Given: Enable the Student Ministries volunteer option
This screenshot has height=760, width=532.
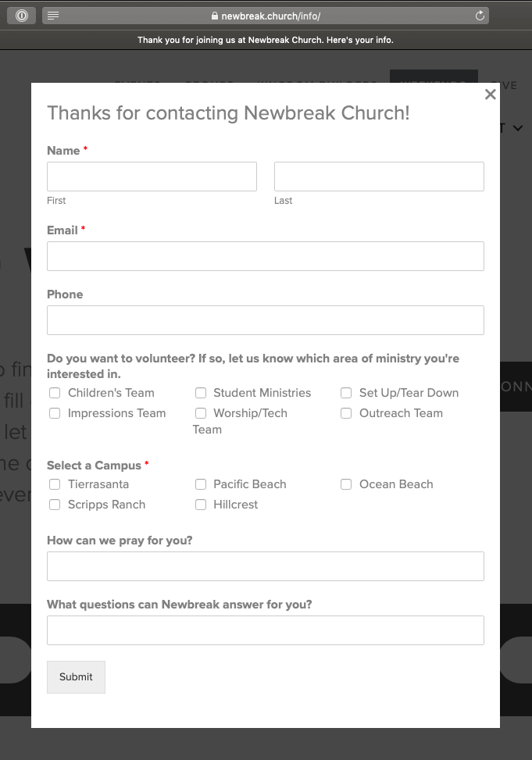Looking at the screenshot, I should point(201,393).
